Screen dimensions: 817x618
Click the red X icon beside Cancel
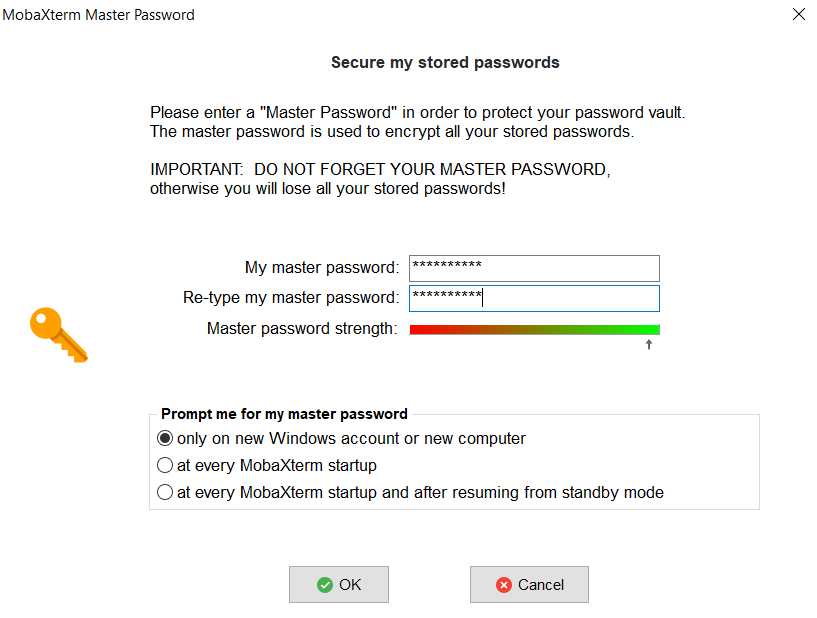pos(504,585)
